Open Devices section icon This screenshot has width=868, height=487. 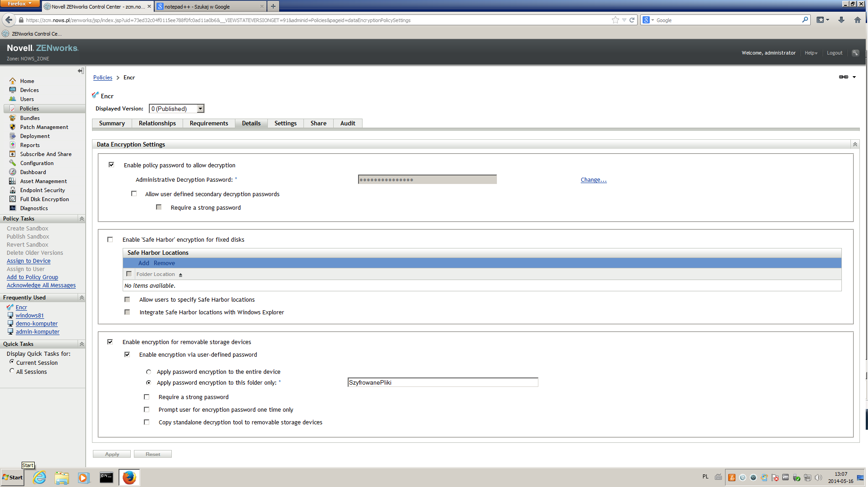(x=13, y=90)
